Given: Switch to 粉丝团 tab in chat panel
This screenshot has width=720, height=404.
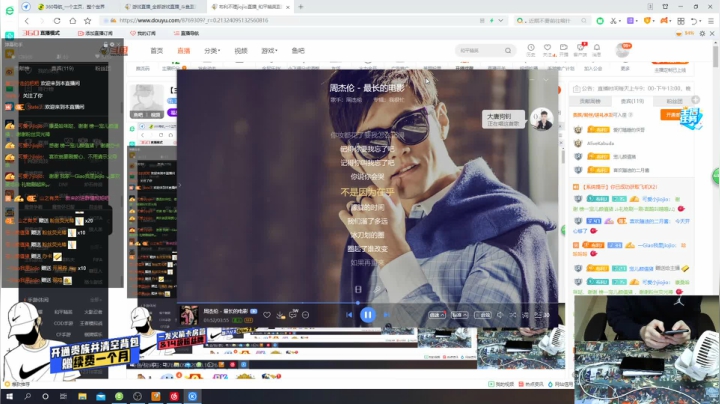Looking at the screenshot, I should (x=674, y=101).
